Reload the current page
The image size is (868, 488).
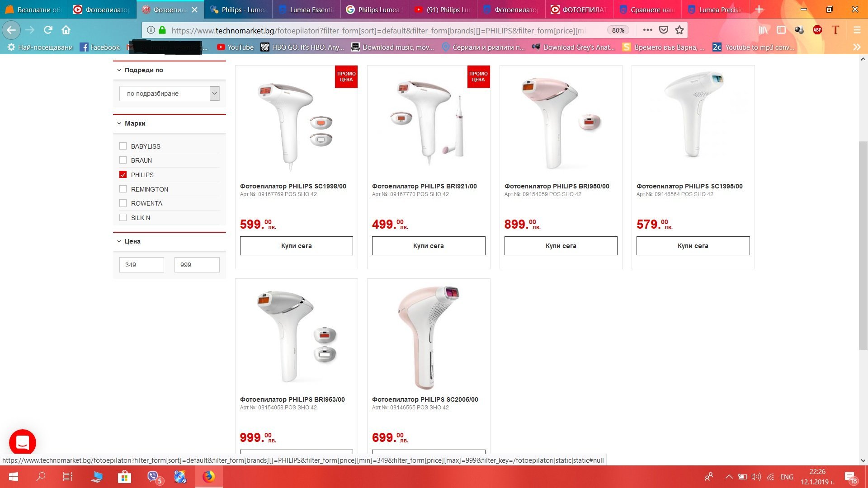pyautogui.click(x=48, y=30)
